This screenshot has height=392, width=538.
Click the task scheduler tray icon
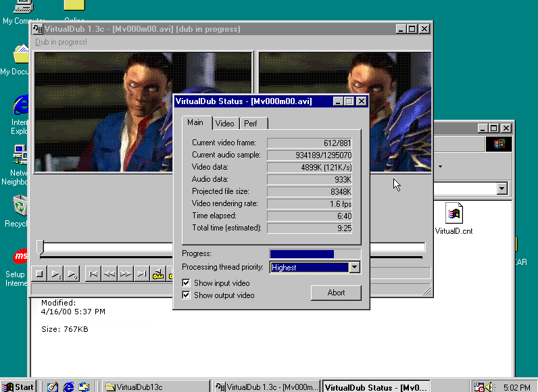479,387
